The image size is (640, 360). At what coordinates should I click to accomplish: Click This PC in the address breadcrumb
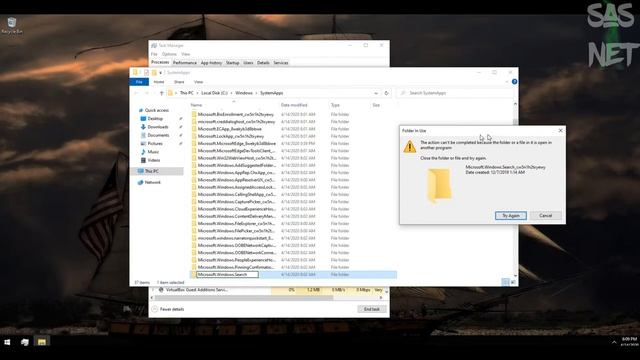[x=187, y=93]
